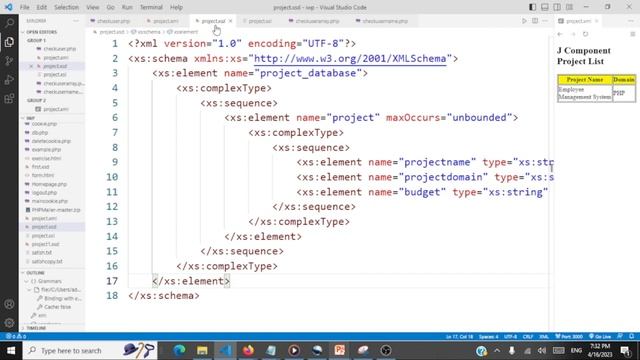The height and width of the screenshot is (360, 640).
Task: Click errors and warnings status indicator
Action: 16,337
